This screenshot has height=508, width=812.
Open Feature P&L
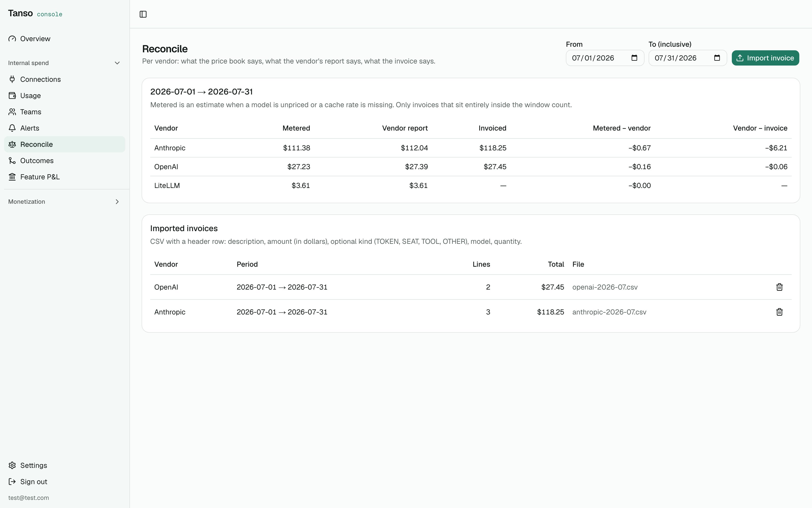coord(64,177)
